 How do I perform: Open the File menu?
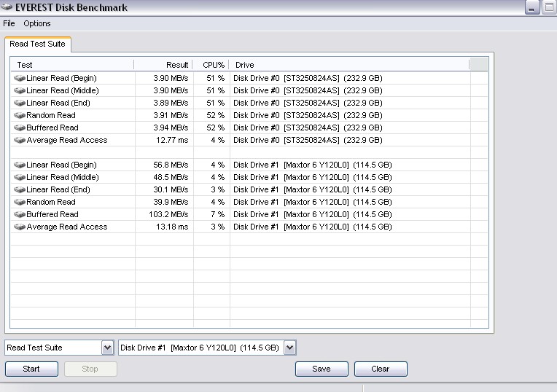tap(9, 23)
